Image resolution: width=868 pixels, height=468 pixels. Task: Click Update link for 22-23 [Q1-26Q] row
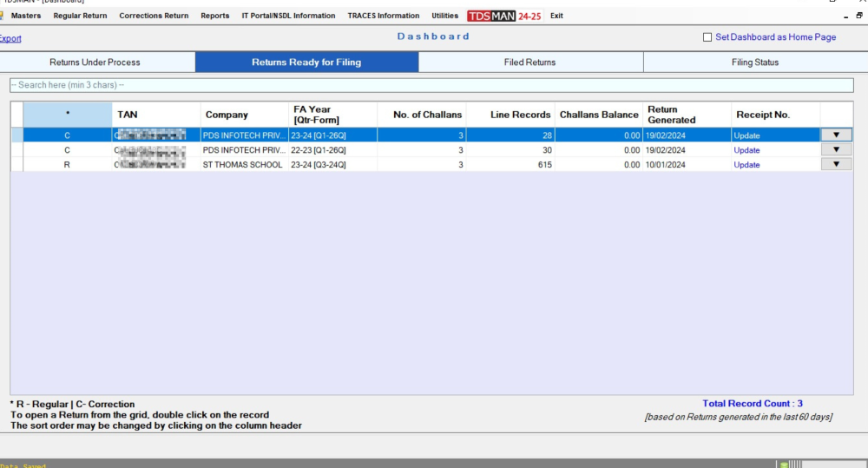tap(746, 150)
